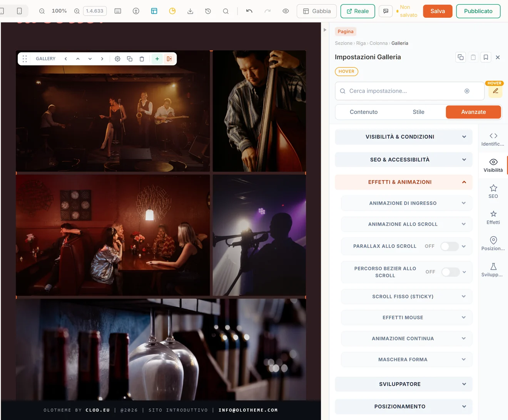
Task: Undo the last action
Action: coord(249,11)
